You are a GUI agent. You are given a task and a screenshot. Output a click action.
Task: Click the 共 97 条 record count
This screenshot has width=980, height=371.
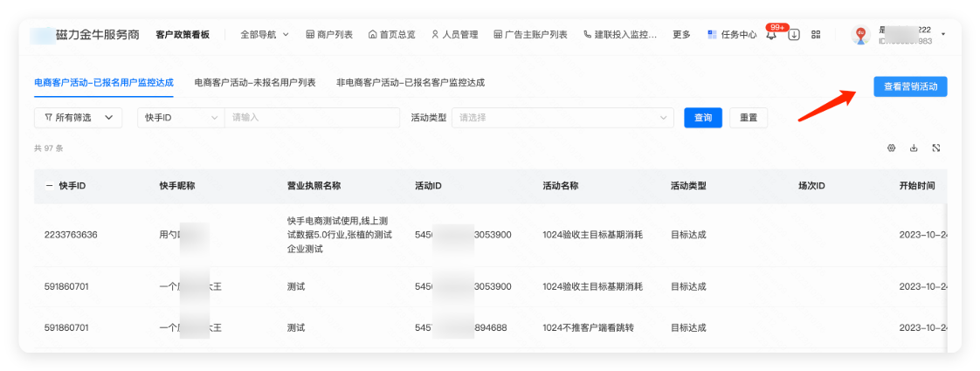point(49,148)
